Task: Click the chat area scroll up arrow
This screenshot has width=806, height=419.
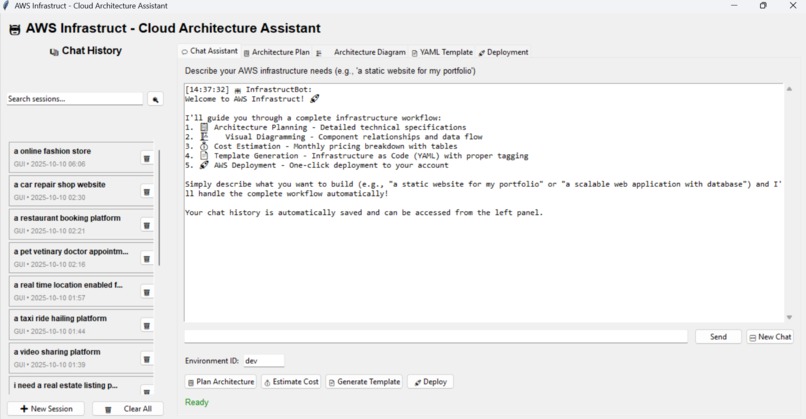Action: coord(789,89)
